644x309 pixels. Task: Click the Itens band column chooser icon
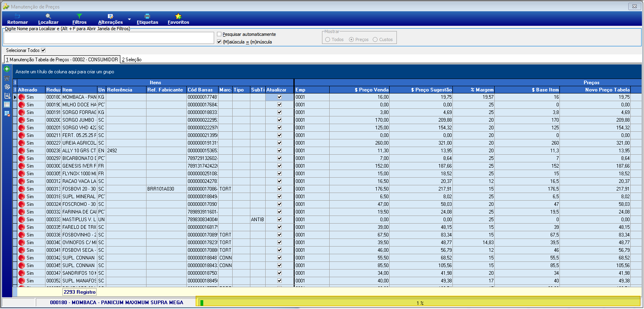coord(15,82)
